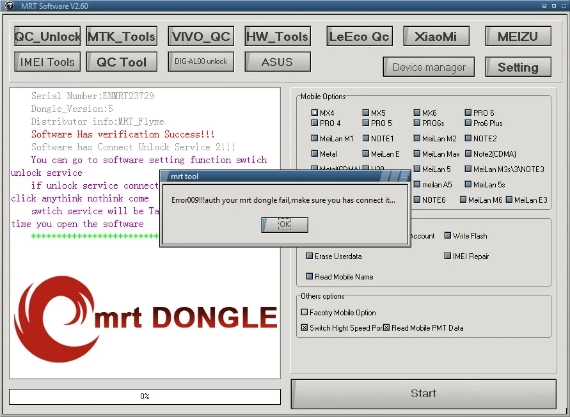Open the Setting button

pyautogui.click(x=518, y=67)
